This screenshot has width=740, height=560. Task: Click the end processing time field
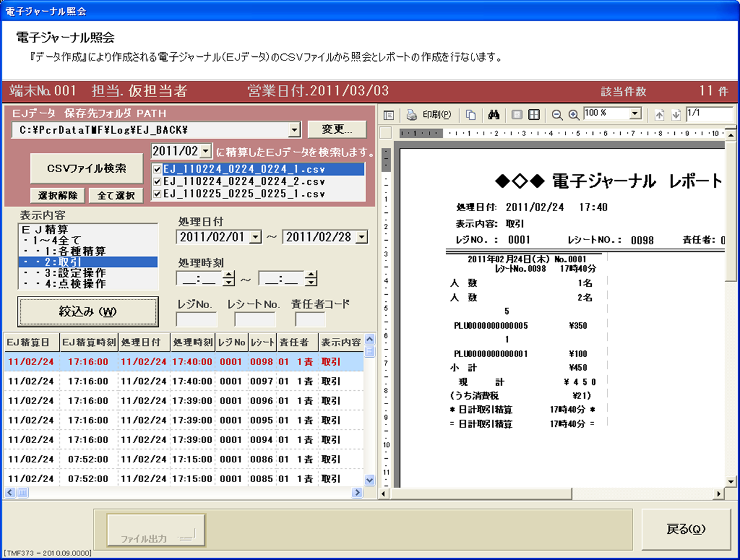pos(282,279)
